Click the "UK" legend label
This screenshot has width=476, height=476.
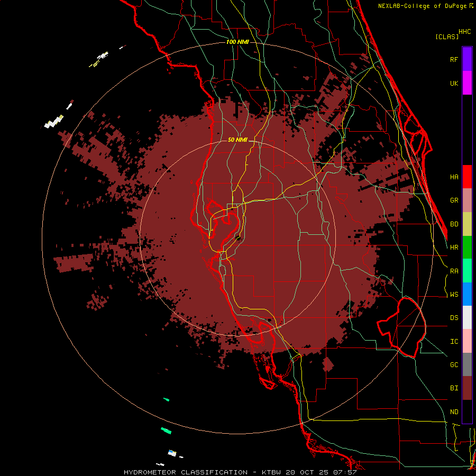pyautogui.click(x=454, y=83)
